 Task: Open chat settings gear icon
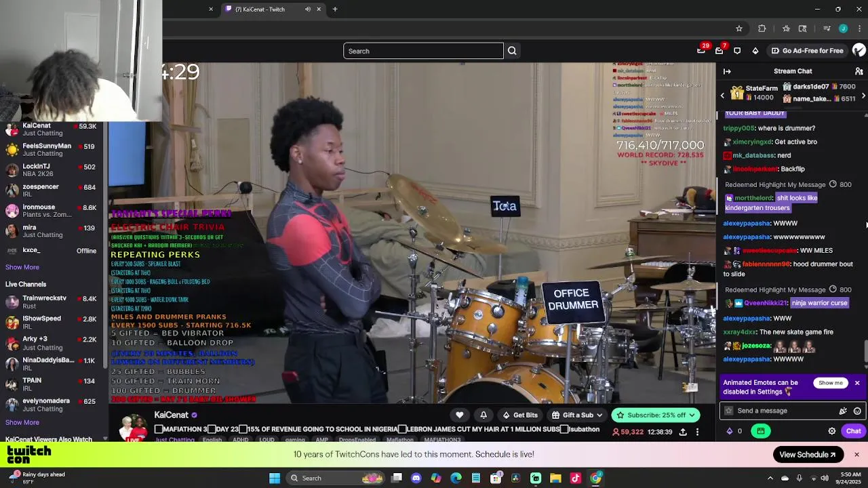point(832,431)
